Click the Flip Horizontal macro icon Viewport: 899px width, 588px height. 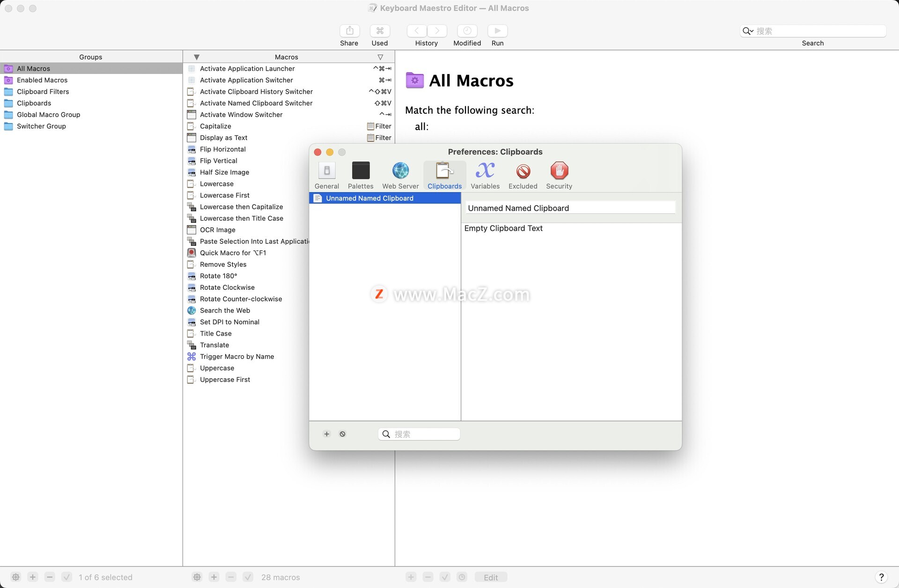click(192, 149)
